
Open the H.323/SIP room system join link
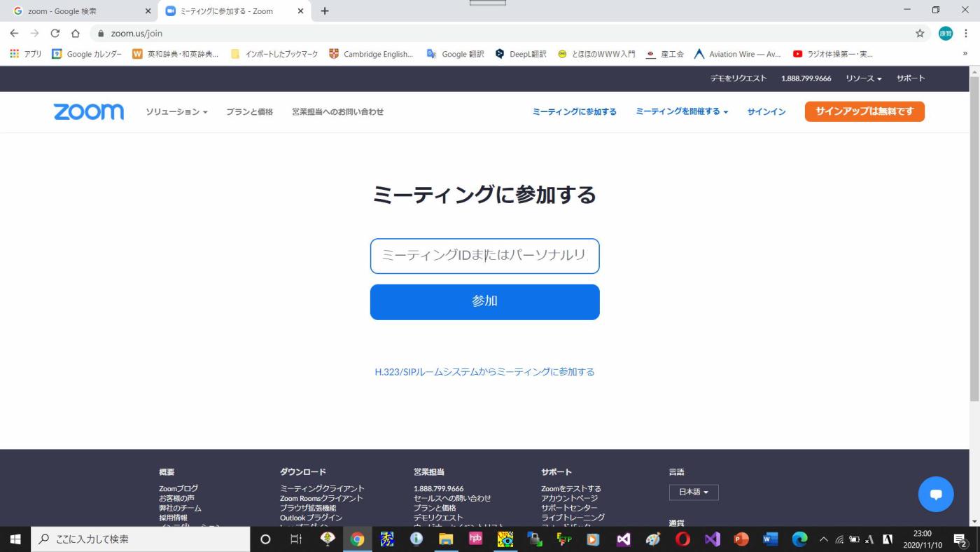(x=484, y=372)
